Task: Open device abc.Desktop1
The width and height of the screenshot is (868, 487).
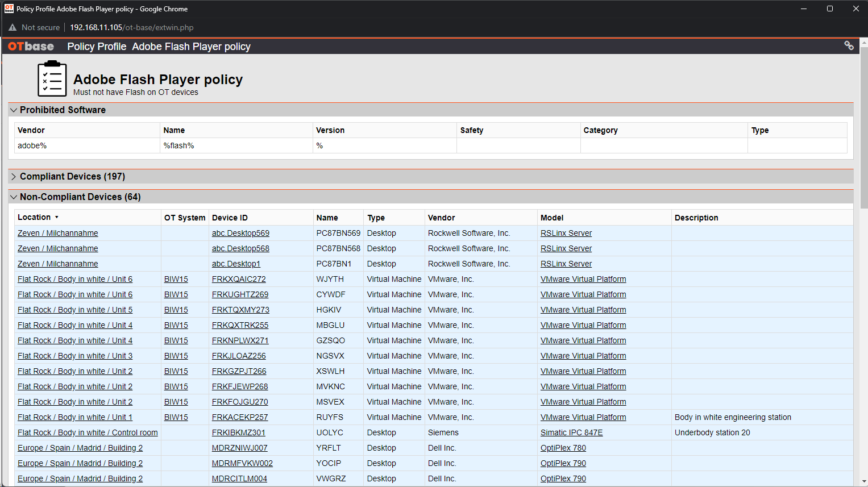Action: point(236,264)
